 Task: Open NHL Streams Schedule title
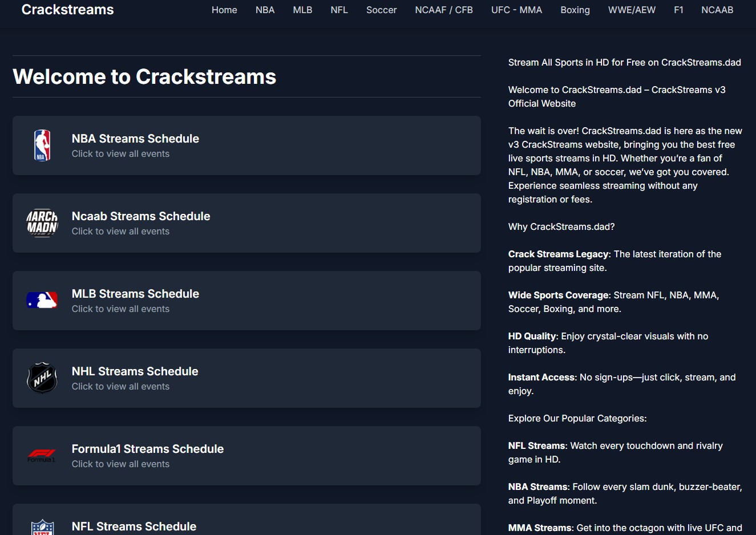(135, 371)
